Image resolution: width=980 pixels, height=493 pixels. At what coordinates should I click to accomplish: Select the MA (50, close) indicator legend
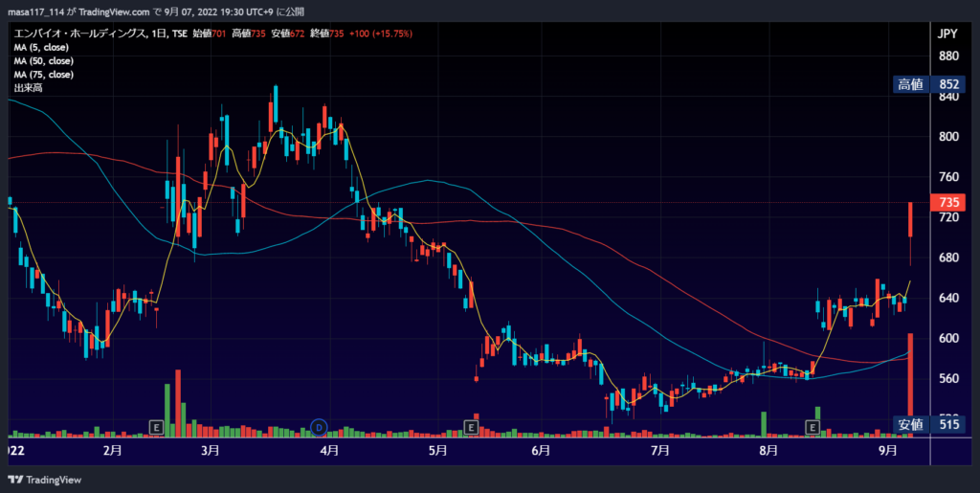coord(44,61)
